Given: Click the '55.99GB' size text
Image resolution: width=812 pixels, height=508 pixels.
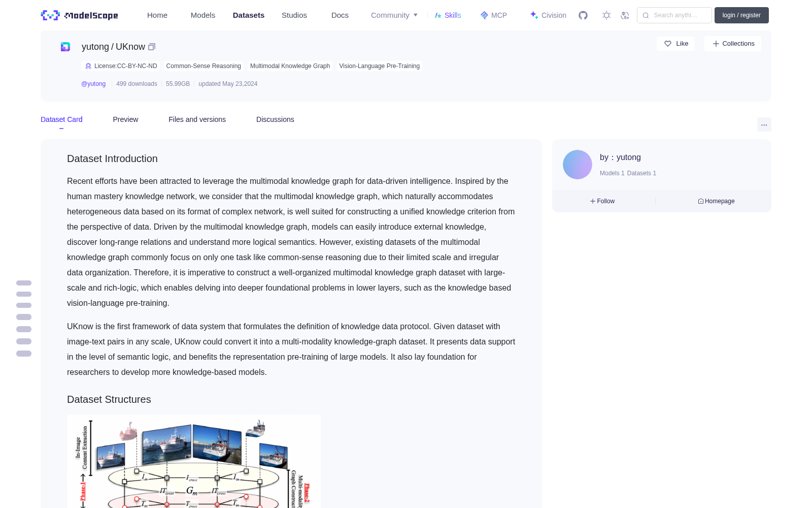Looking at the screenshot, I should 178,84.
